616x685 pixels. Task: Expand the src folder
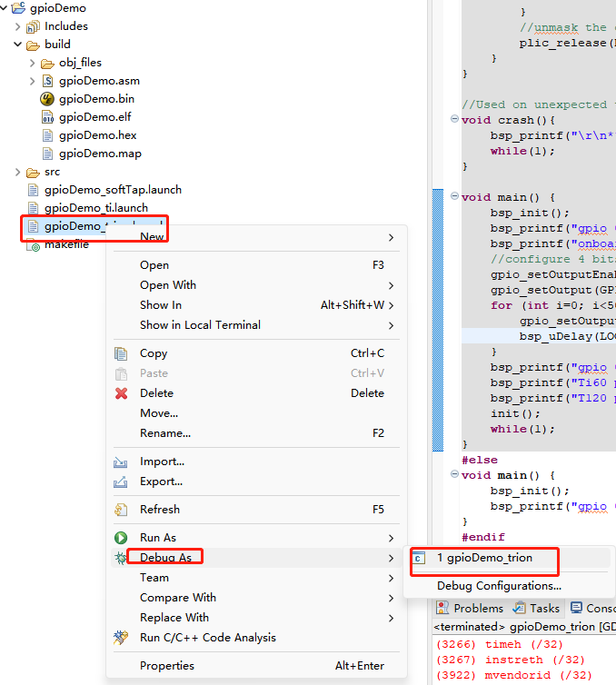[x=18, y=172]
